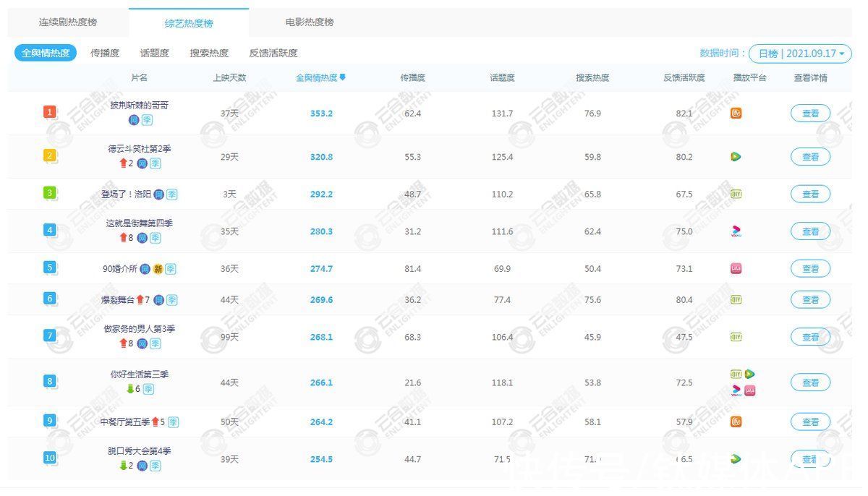The image size is (868, 496).
Task: Click the 99天 days-on-air cell
Action: point(229,337)
